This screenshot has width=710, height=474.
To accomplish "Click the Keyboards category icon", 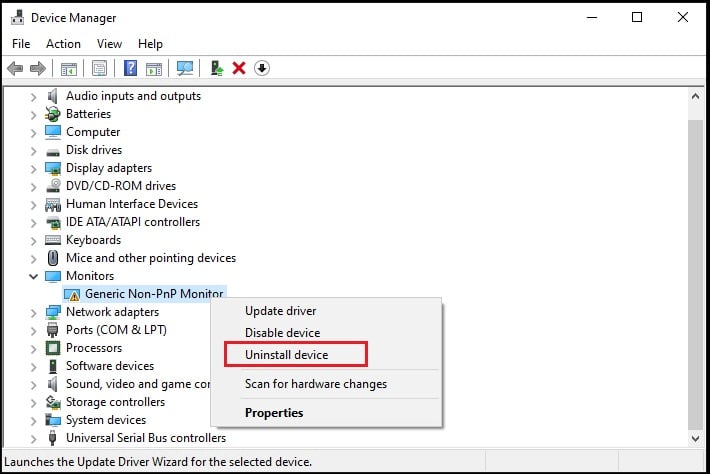I will (53, 240).
